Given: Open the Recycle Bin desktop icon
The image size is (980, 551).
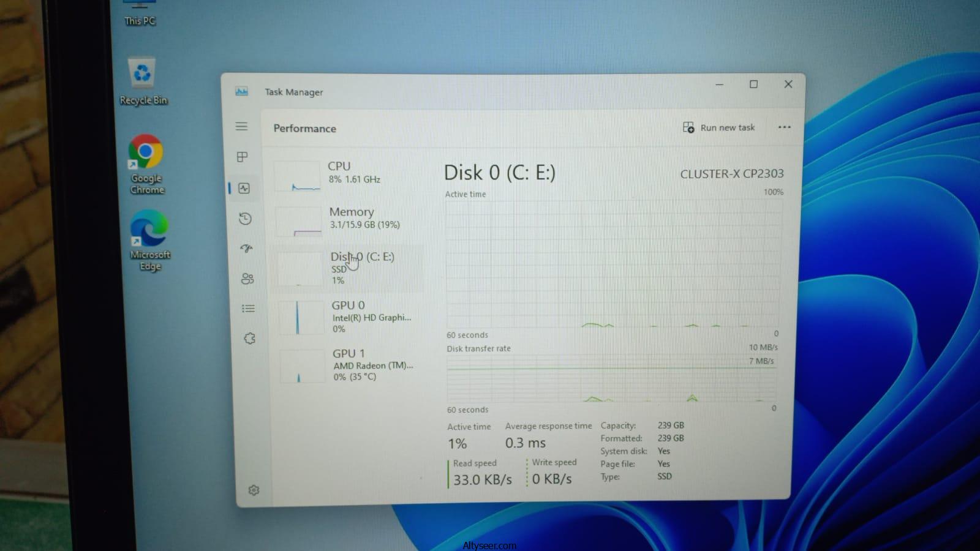Looking at the screenshot, I should pyautogui.click(x=143, y=81).
